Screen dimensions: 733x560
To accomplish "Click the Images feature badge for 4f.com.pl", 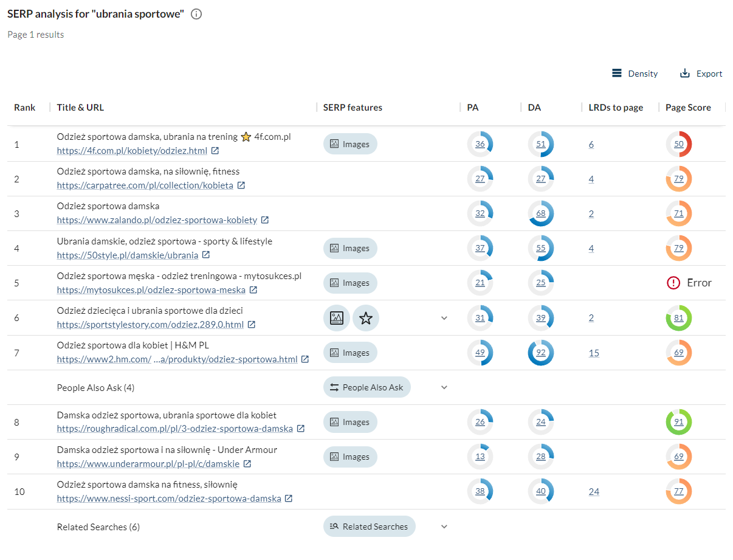I will click(x=350, y=144).
